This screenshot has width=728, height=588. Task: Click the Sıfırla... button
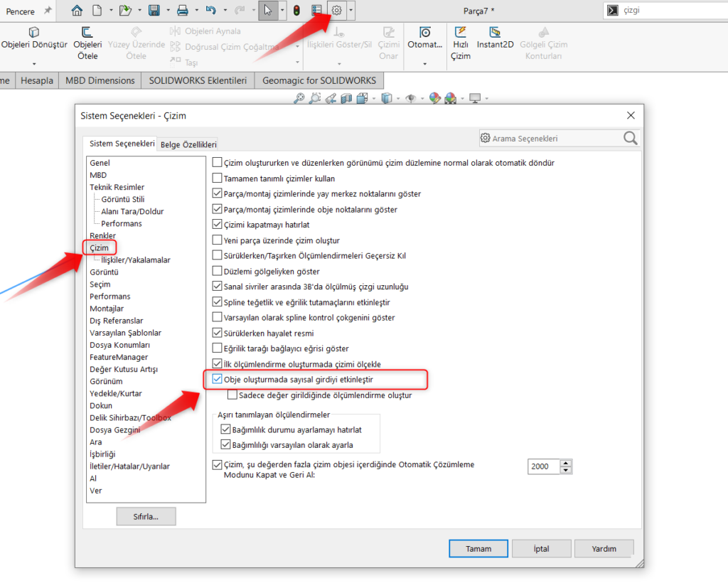[x=146, y=516]
